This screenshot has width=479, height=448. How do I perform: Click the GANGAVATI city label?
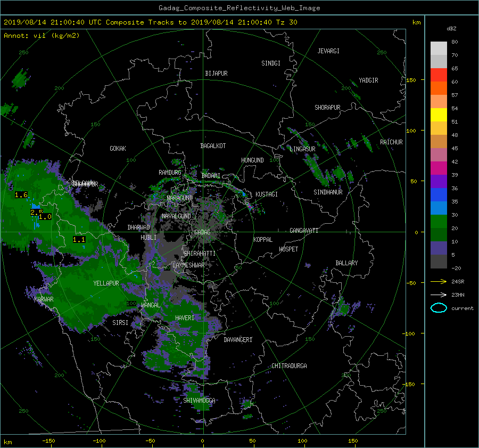click(x=304, y=230)
